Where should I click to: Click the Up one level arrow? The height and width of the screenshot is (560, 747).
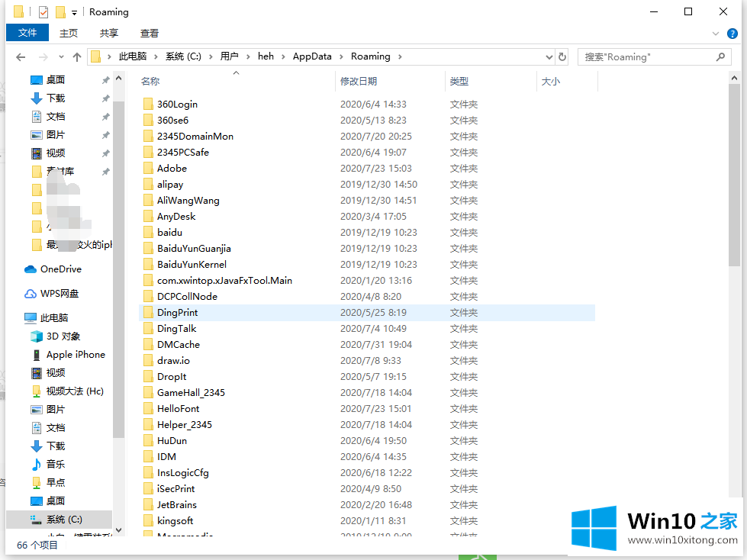pos(77,57)
